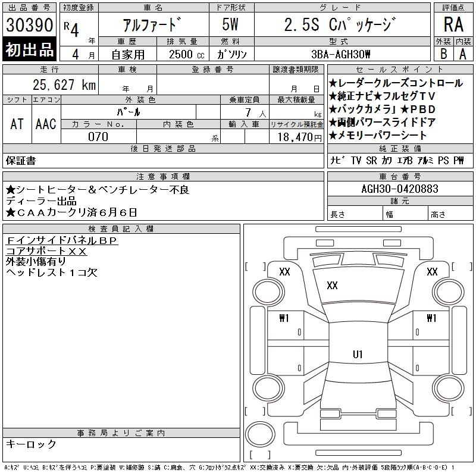Viewport: 476px width, 476px height.
Task: Click the キーロック notice
Action: click(31, 444)
